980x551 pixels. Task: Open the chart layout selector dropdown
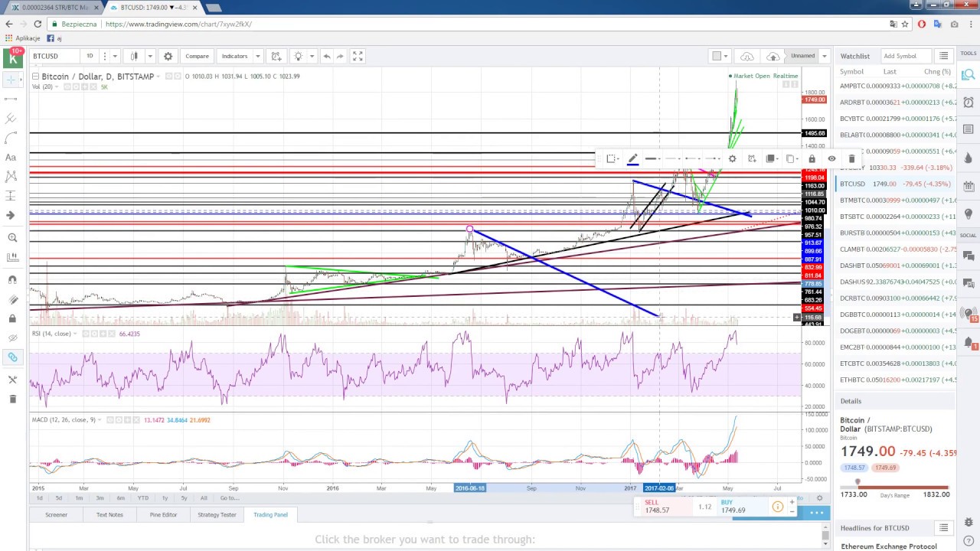tap(720, 56)
